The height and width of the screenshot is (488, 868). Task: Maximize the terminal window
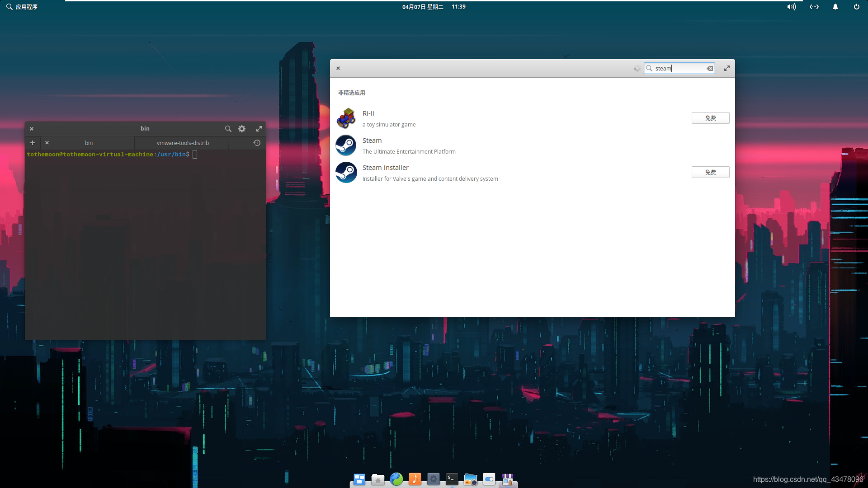[x=259, y=129]
